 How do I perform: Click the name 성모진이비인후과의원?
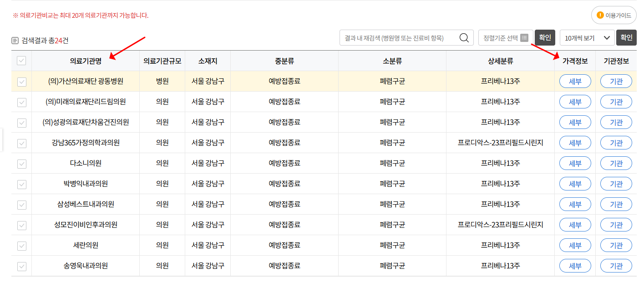click(x=86, y=225)
